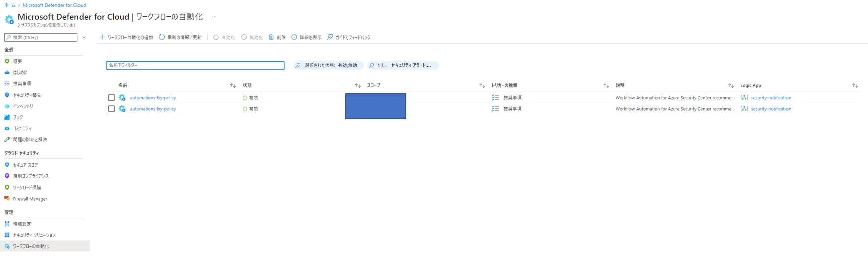The height and width of the screenshot is (268, 868).
Task: Sort by the 名前 column arrows
Action: click(233, 86)
